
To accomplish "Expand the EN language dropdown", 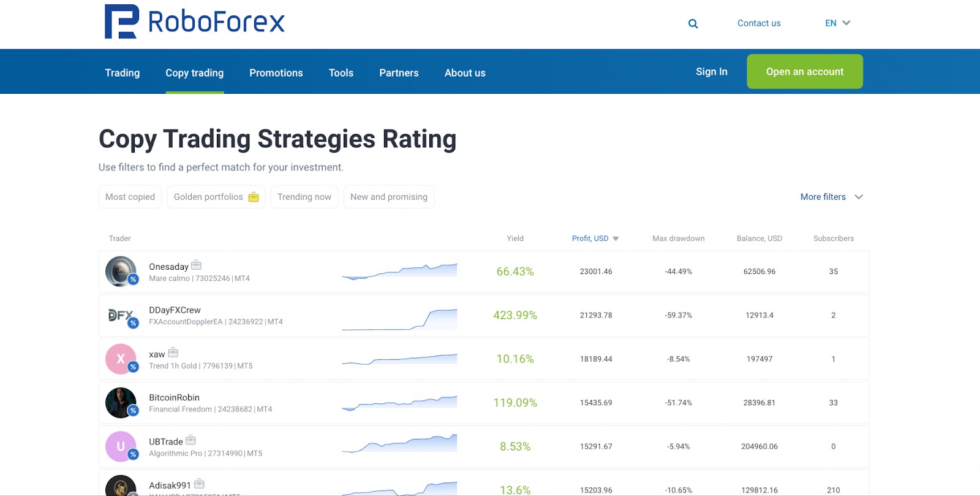I will (x=837, y=23).
